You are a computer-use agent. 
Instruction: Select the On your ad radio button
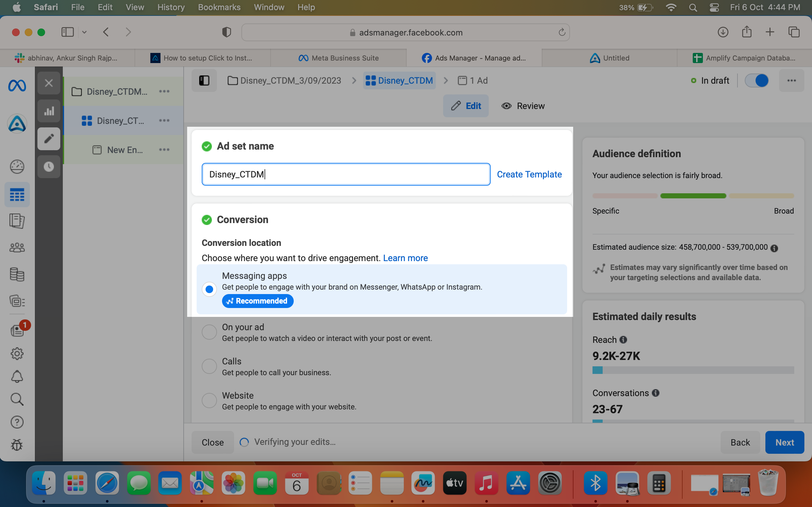[x=209, y=332]
